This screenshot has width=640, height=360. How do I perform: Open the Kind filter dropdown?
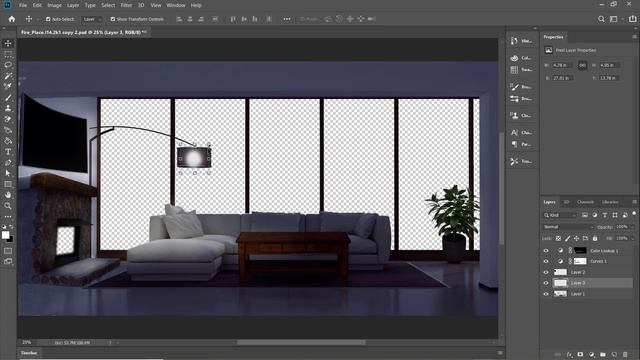(560, 215)
